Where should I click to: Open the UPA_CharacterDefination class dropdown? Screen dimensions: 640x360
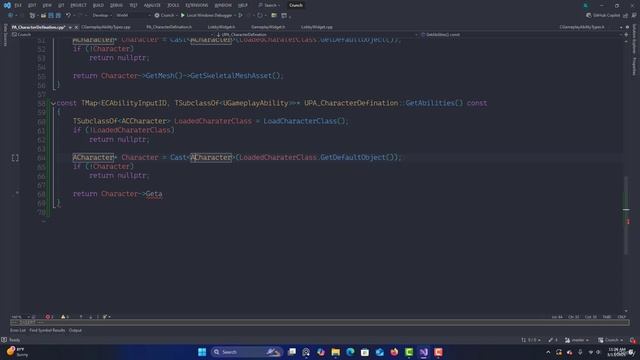pos(317,35)
